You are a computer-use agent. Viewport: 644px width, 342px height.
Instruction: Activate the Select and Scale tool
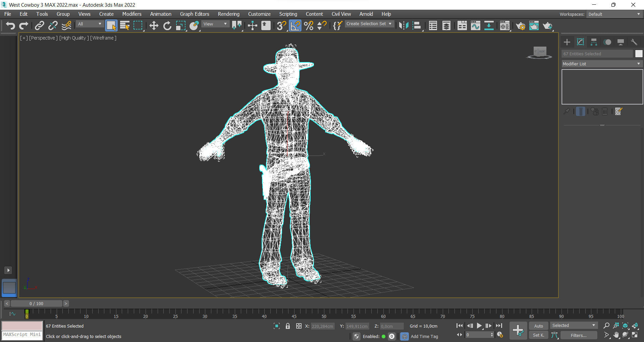tap(180, 25)
